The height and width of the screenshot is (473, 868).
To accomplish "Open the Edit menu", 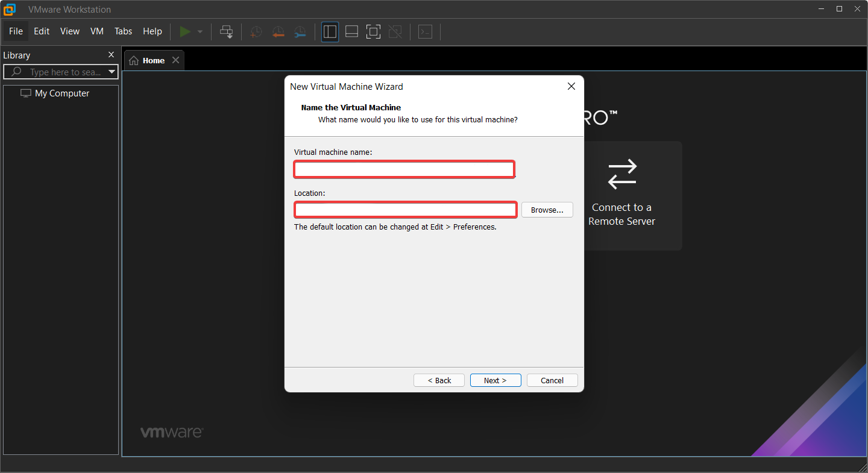I will click(42, 31).
